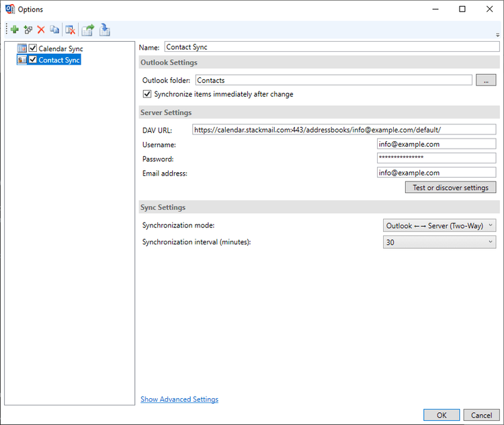Open Synchronization mode dropdown
Viewport: 504px width, 425px height.
439,225
